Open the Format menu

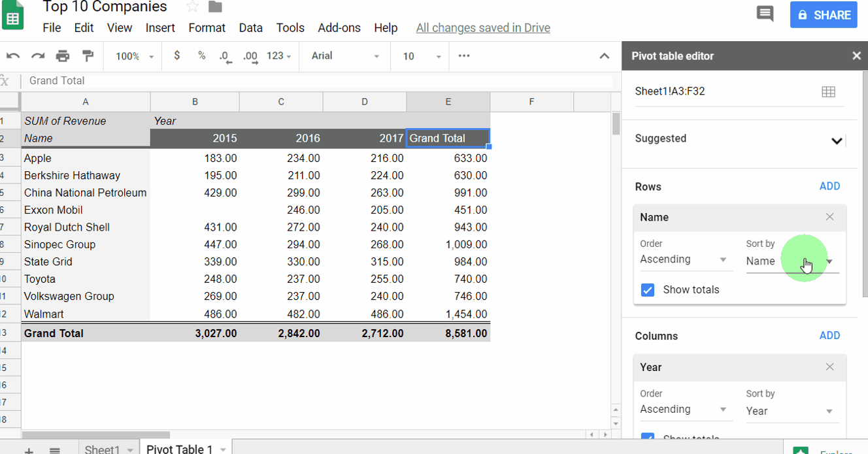[207, 28]
